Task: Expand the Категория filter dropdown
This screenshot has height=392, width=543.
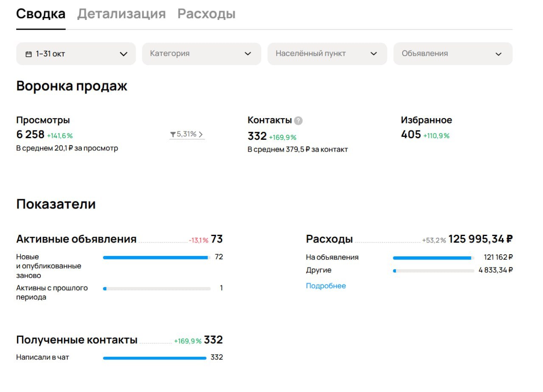Action: click(x=202, y=54)
